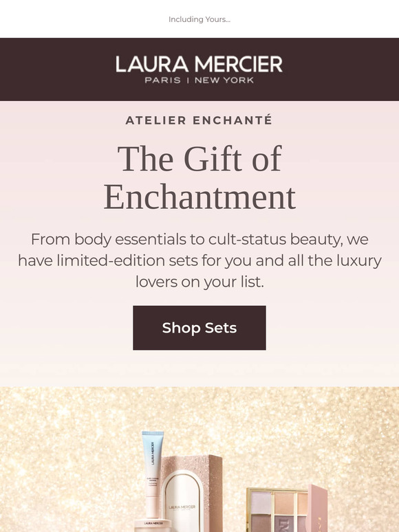This screenshot has height=532, width=399.
Task: Click the peach eyeshadow shade in palette
Action: pyautogui.click(x=284, y=502)
